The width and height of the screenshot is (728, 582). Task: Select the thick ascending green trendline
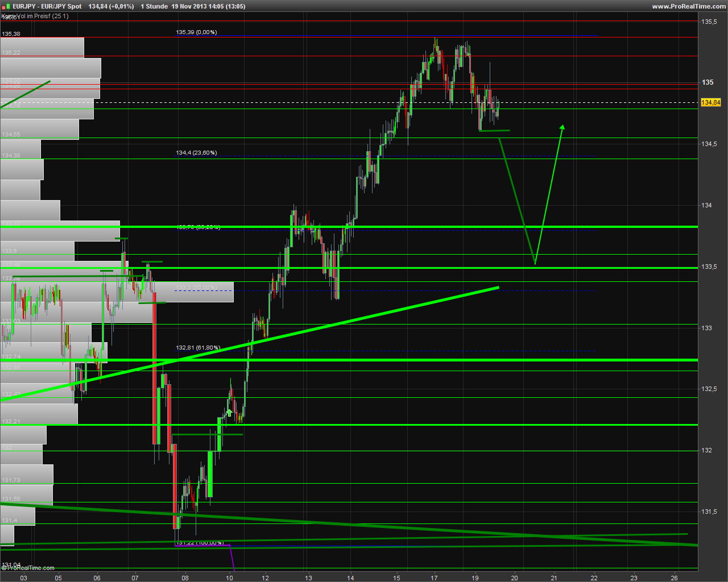(x=250, y=343)
